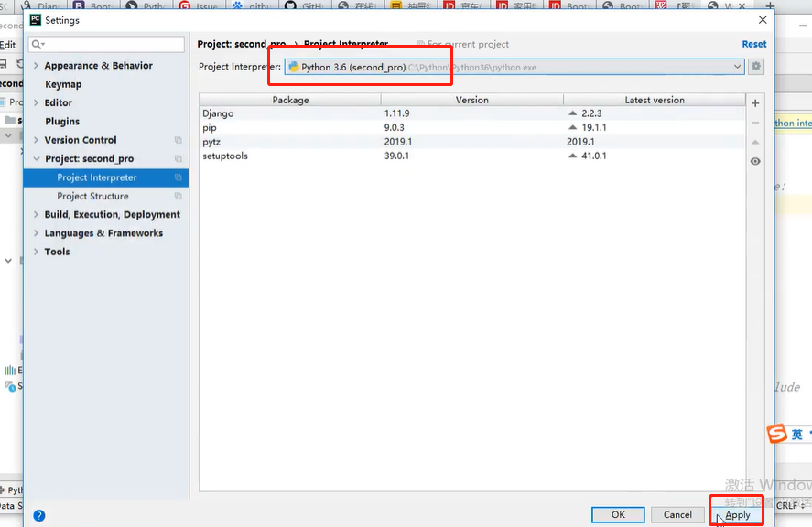The height and width of the screenshot is (527, 812).
Task: Focus the settings search field
Action: 106,45
